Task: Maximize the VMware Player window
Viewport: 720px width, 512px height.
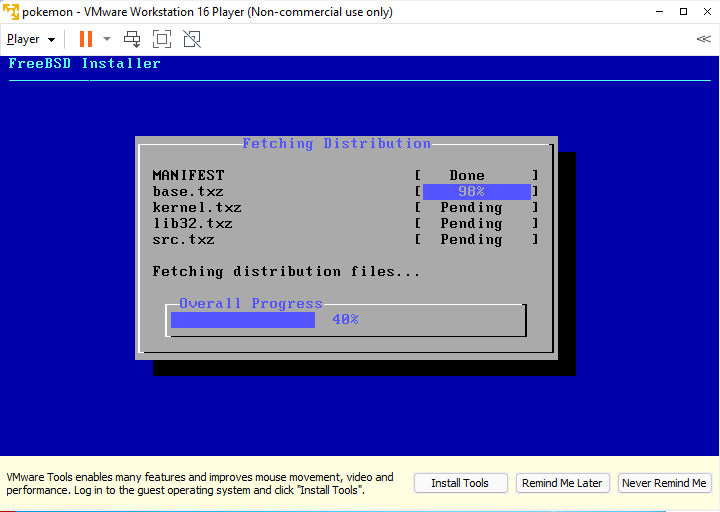Action: [x=683, y=11]
